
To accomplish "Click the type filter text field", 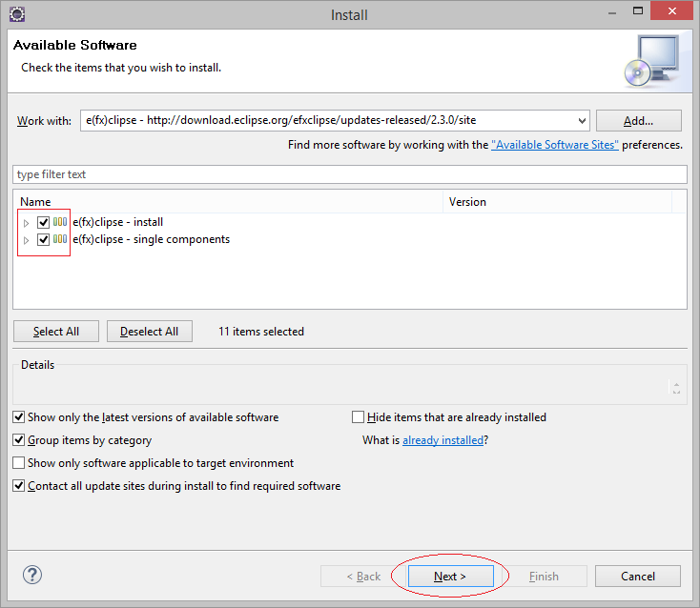I will pyautogui.click(x=349, y=174).
